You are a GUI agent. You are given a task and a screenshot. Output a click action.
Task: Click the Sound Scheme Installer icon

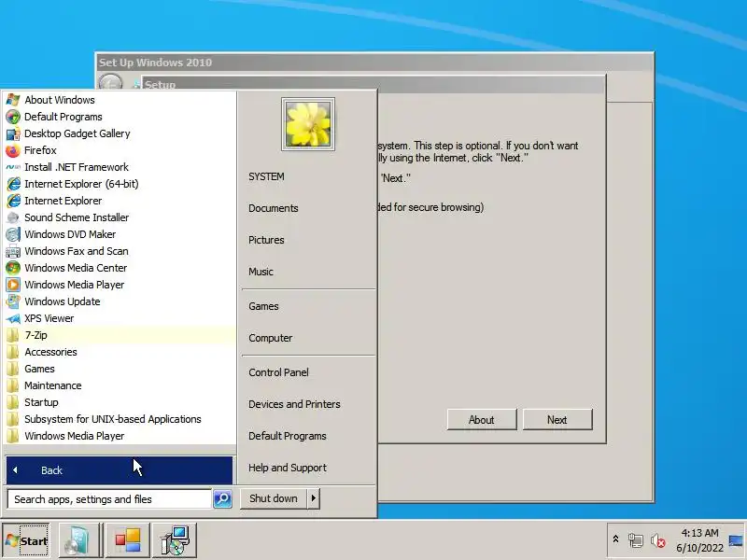13,217
